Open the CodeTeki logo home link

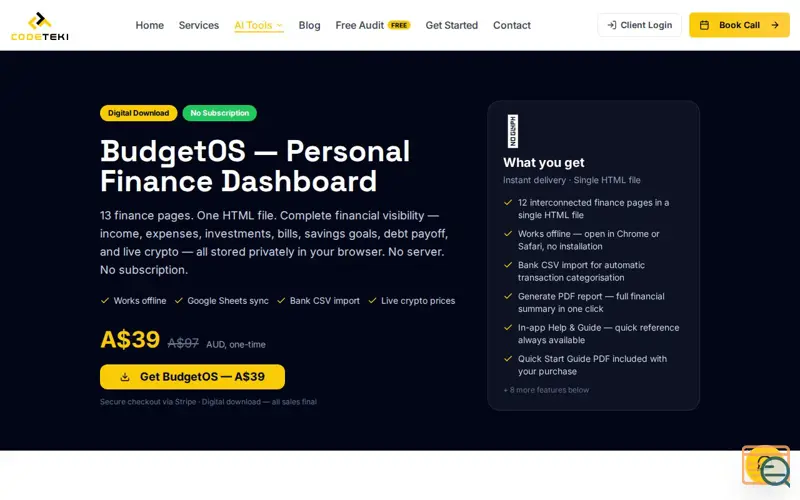40,26
